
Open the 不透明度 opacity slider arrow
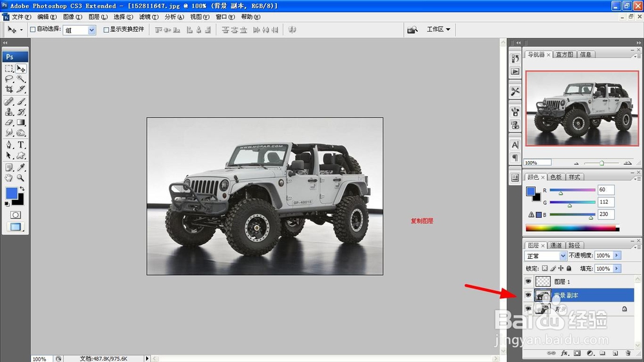616,255
